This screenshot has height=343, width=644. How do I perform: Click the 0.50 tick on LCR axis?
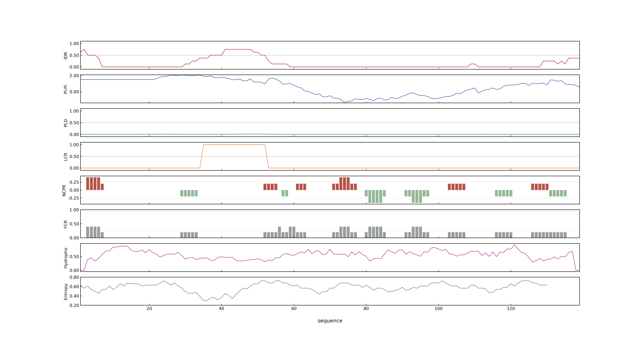click(74, 157)
